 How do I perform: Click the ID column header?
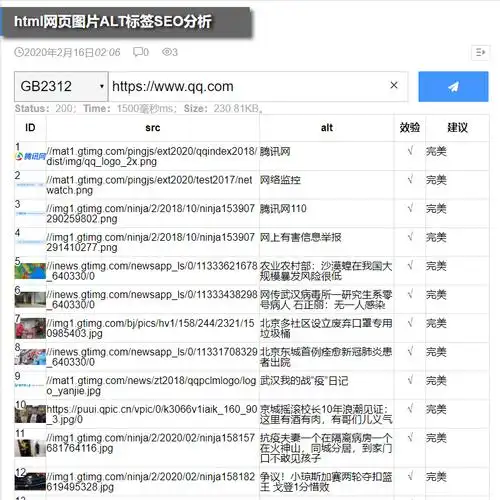[30, 128]
